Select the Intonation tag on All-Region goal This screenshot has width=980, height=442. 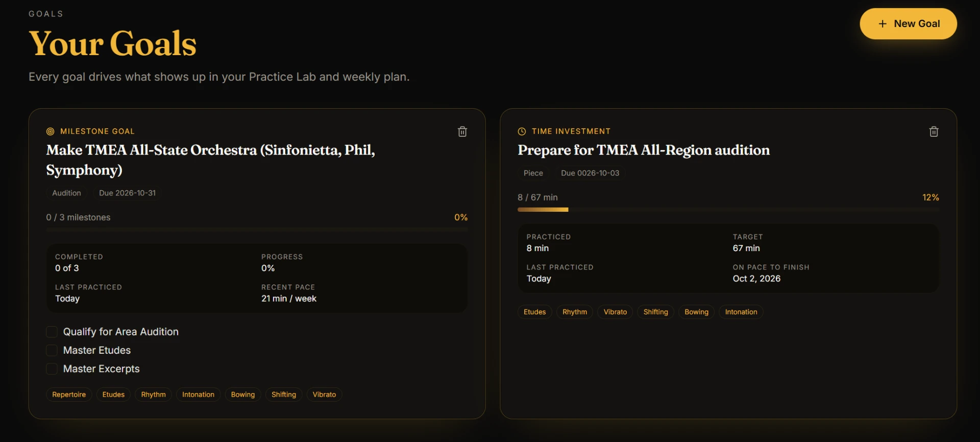[741, 312]
